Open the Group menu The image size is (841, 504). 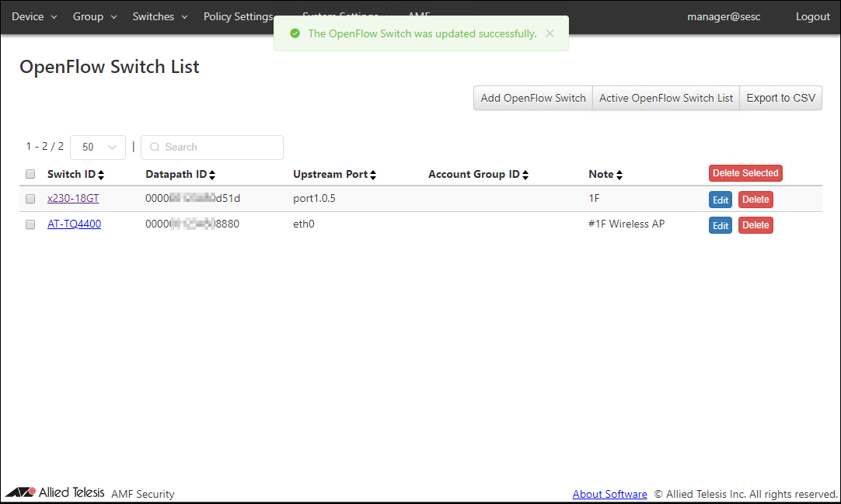click(x=94, y=16)
